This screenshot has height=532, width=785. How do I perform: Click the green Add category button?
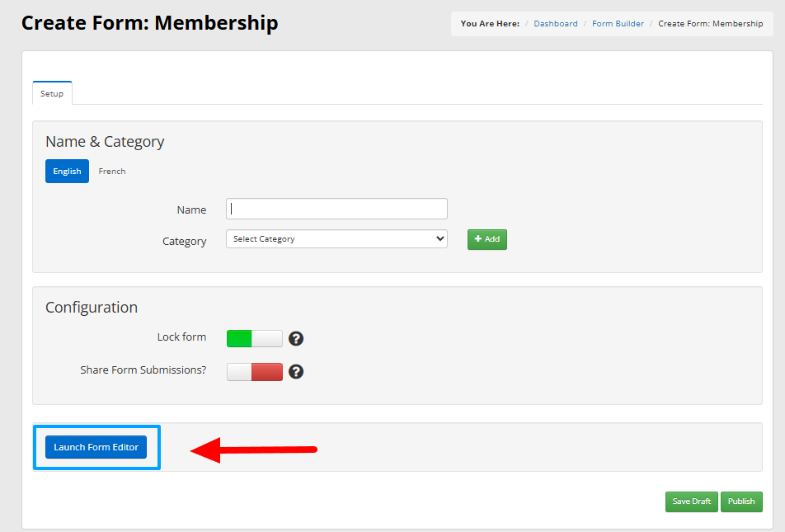487,239
